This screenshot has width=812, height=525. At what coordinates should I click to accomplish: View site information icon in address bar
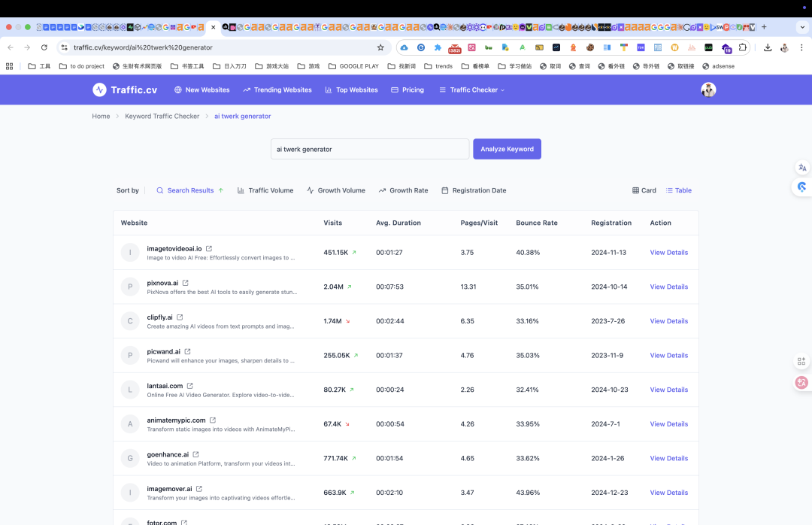[64, 47]
